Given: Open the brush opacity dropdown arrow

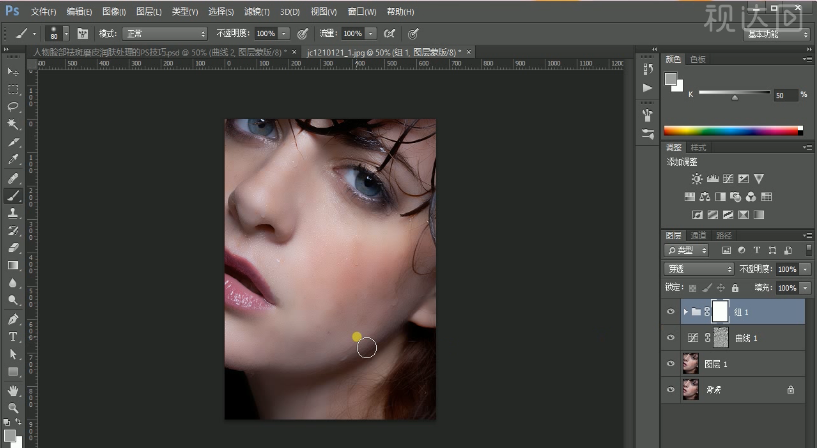Looking at the screenshot, I should [x=284, y=34].
